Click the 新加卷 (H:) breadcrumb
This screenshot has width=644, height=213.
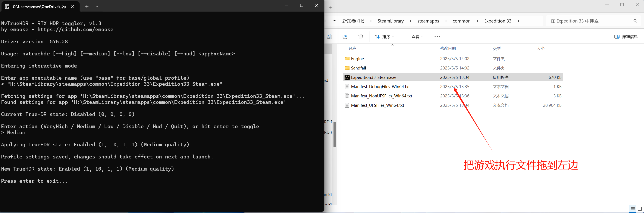tap(353, 21)
